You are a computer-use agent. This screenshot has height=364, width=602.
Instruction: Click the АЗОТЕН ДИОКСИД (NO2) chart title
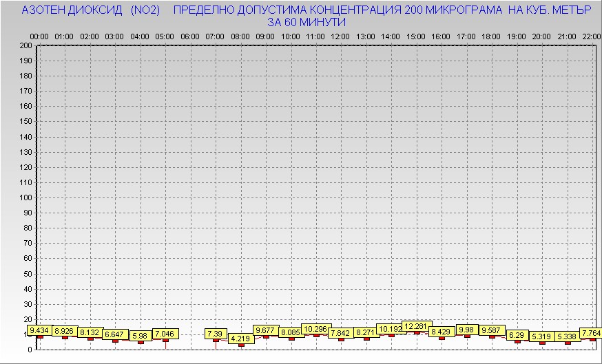click(x=91, y=10)
